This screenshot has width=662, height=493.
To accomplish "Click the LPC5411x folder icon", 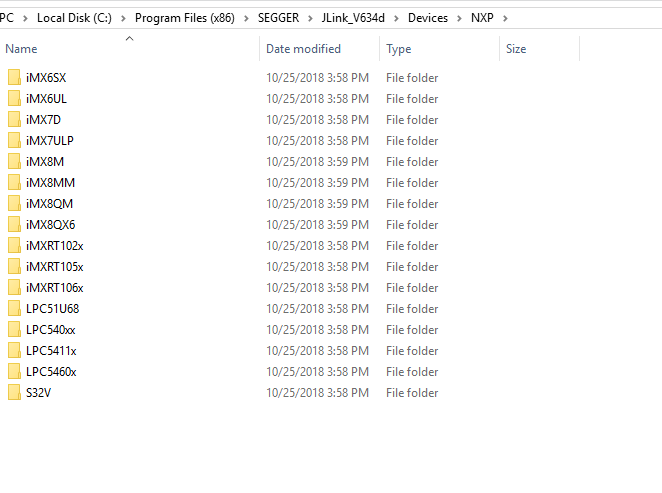I will pyautogui.click(x=14, y=350).
